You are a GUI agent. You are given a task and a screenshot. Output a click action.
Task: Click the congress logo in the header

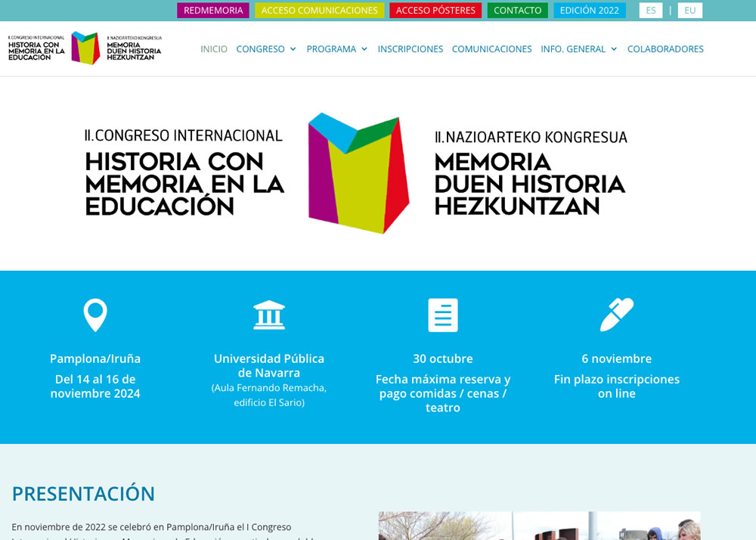point(85,48)
